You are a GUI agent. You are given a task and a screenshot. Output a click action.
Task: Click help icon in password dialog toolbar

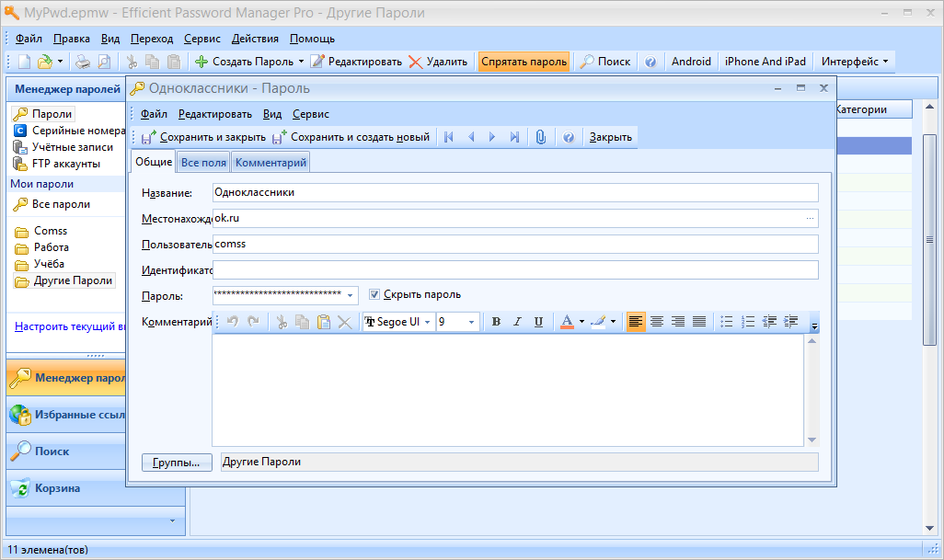pyautogui.click(x=569, y=137)
